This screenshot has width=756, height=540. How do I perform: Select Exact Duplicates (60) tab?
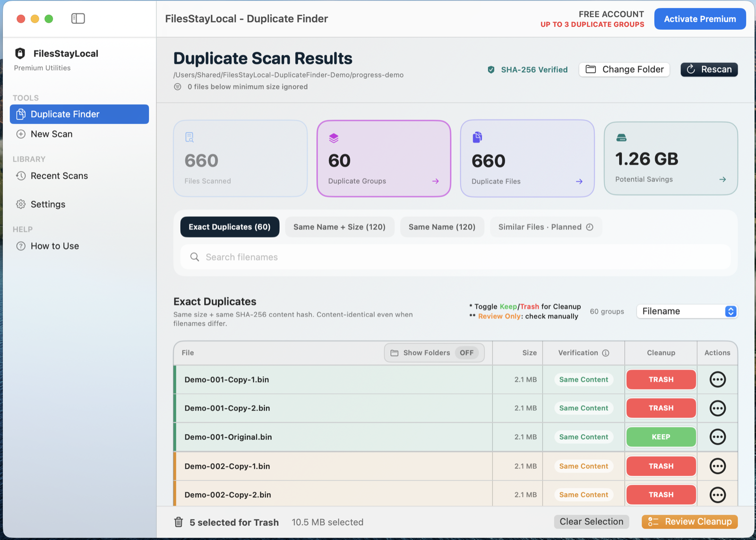pos(230,227)
